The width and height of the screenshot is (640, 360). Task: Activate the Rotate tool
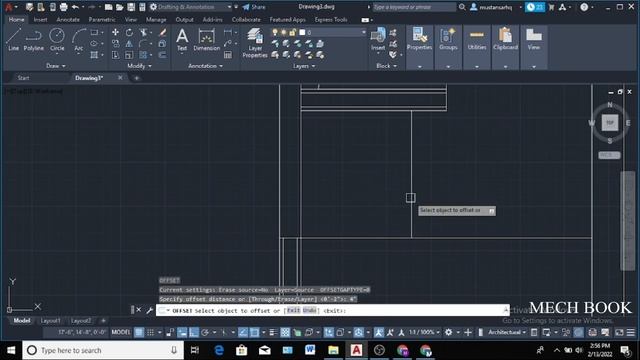tap(129, 33)
